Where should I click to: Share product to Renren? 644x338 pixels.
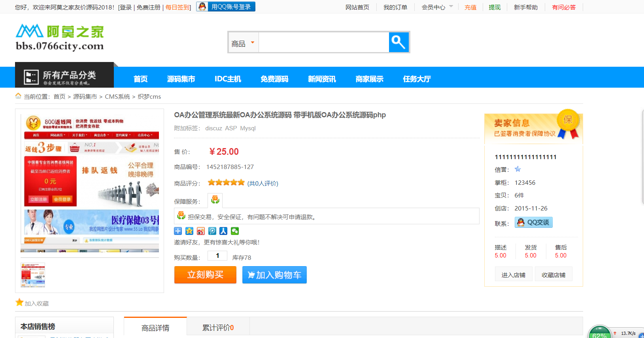click(x=223, y=231)
